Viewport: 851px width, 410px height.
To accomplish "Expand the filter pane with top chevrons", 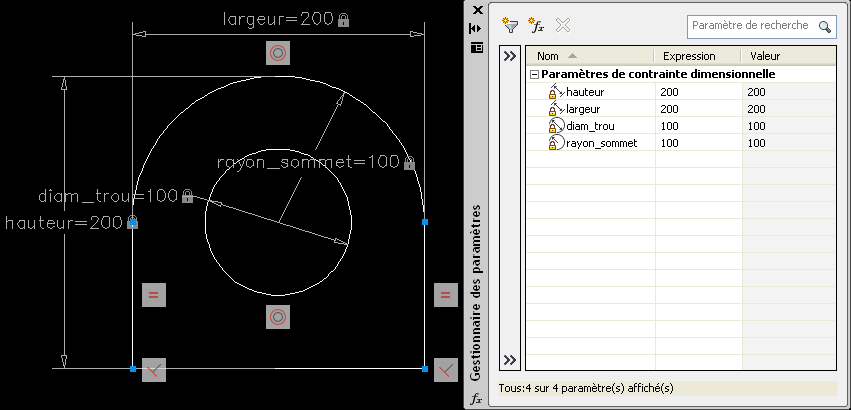I will coord(509,56).
